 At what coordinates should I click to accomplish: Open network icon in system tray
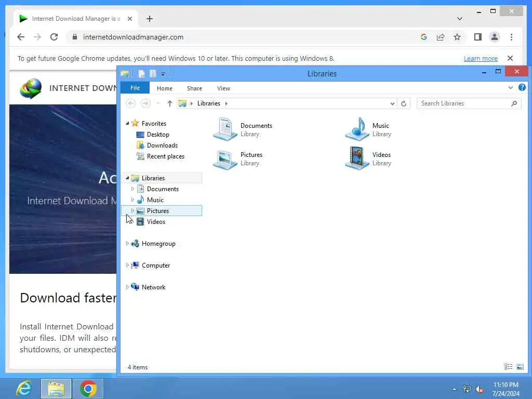467,390
